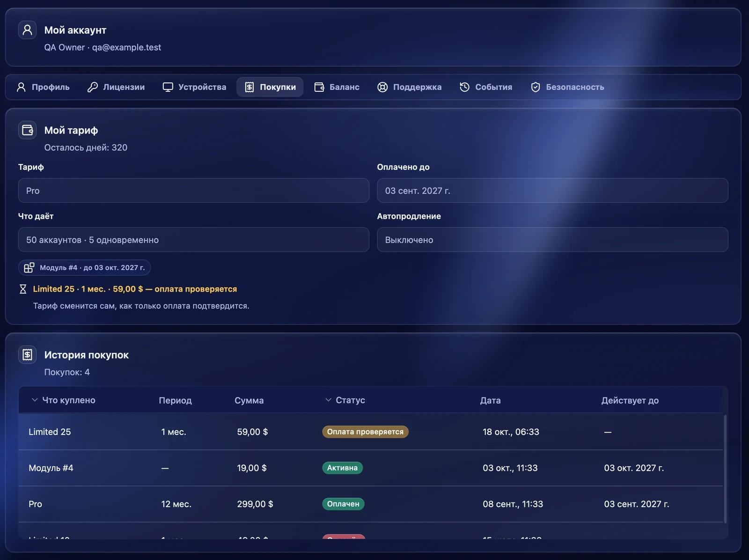The width and height of the screenshot is (749, 560).
Task: Click the wallet icon next to Мой тариф
Action: [27, 130]
